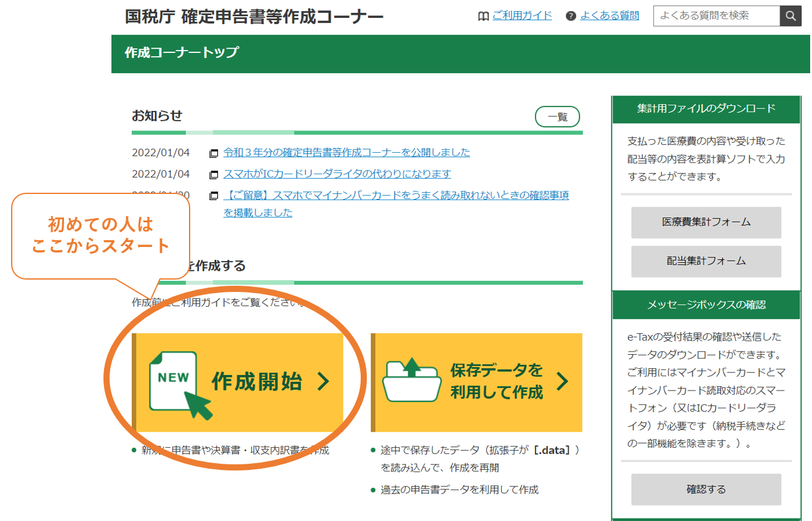Click the folder upload icon on 保存データ

pos(412,381)
